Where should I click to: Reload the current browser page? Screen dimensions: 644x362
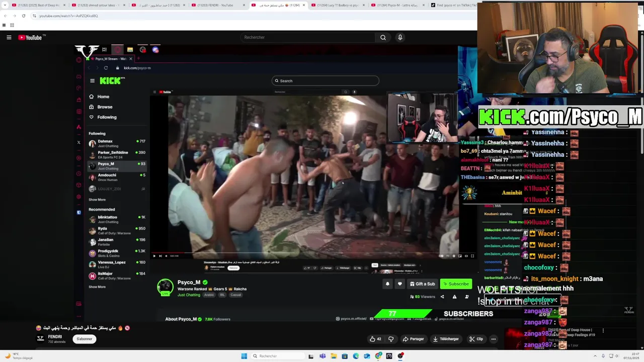click(x=23, y=16)
